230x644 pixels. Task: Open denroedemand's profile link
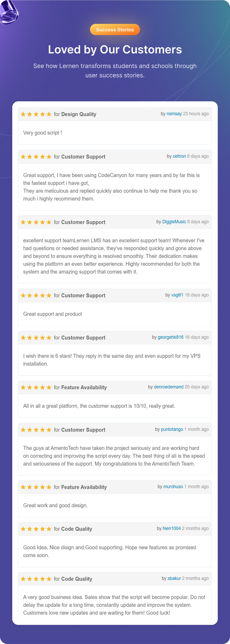click(169, 387)
